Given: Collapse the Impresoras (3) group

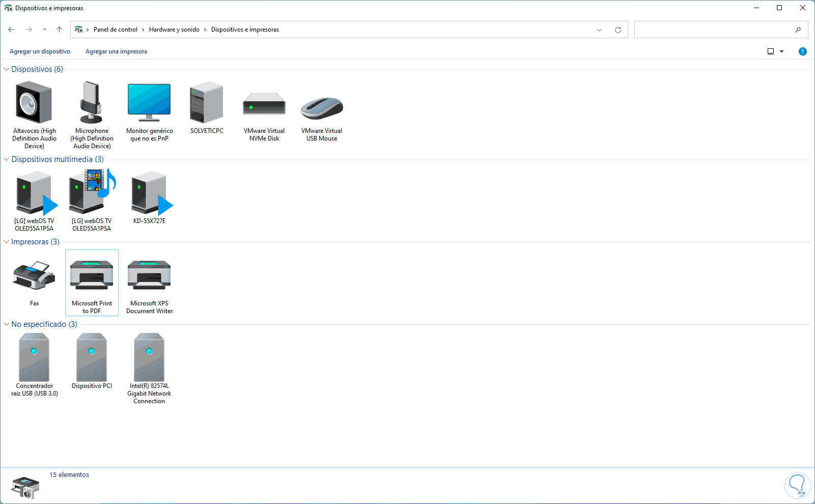Looking at the screenshot, I should point(6,242).
